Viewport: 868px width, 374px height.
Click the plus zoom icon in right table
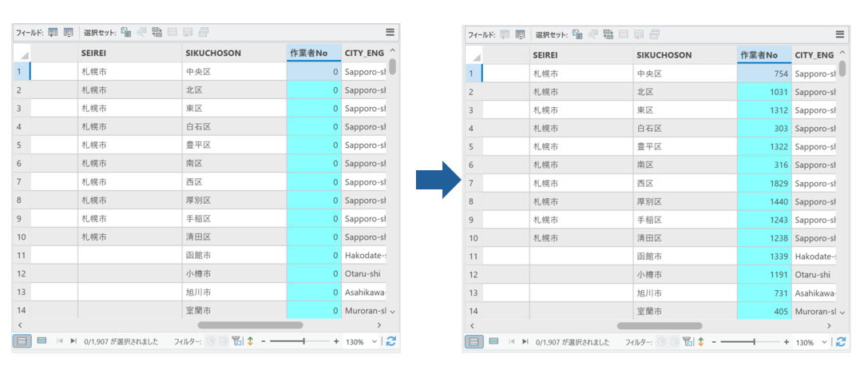click(x=787, y=342)
